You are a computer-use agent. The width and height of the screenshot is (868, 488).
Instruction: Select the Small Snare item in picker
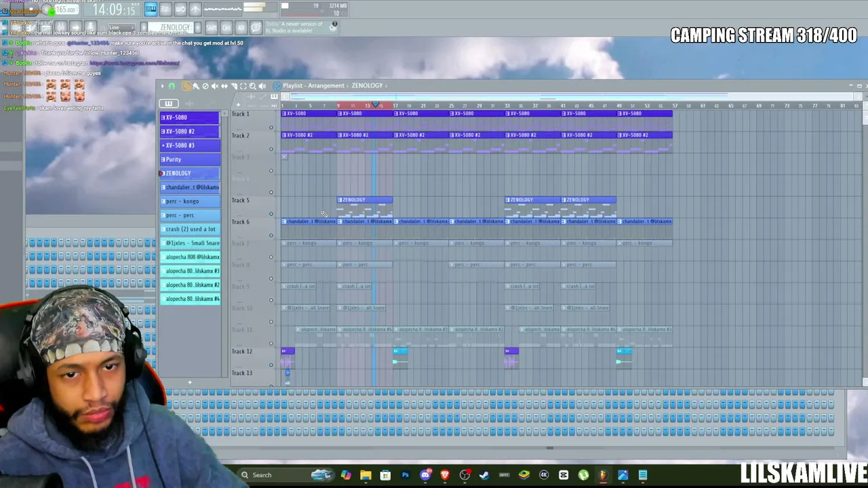click(x=190, y=243)
